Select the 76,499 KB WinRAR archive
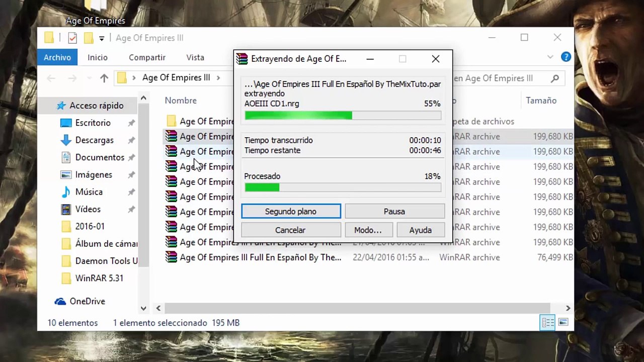The height and width of the screenshot is (362, 644). click(367, 257)
